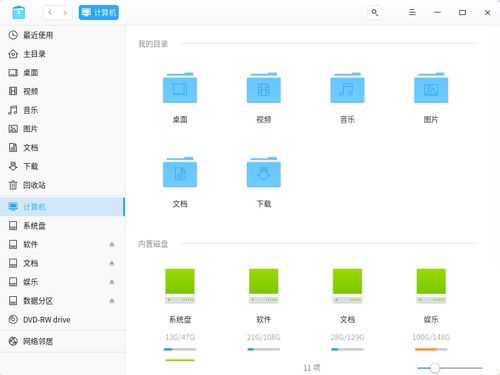Eject the 数据分区 disk in sidebar
This screenshot has width=500, height=375.
(112, 301)
